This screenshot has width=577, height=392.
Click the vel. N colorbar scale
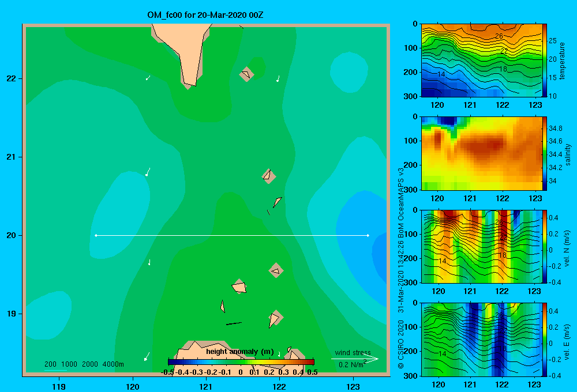[x=545, y=246]
